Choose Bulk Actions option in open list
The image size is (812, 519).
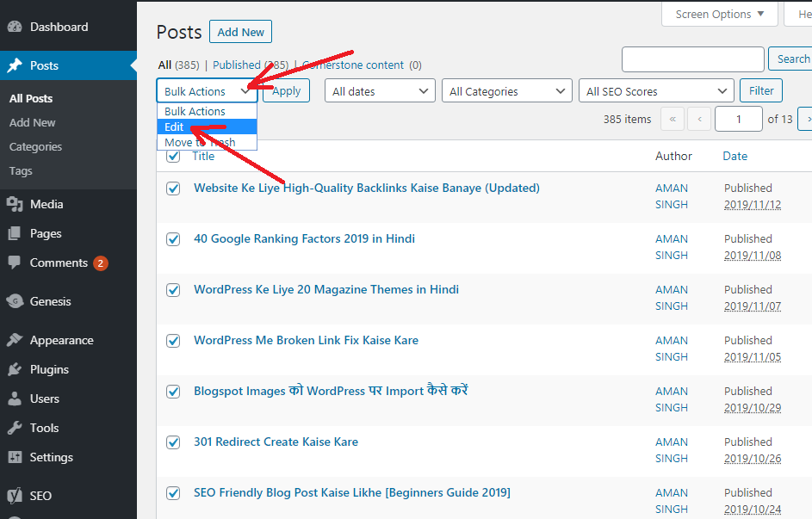tap(208, 111)
